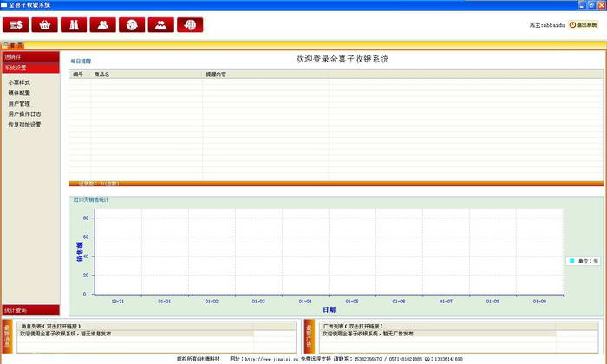Click the globe with arrow toolbar icon

coord(190,25)
